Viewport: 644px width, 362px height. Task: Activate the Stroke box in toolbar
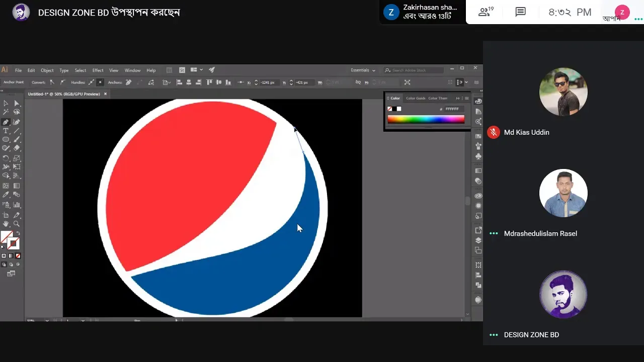[14, 244]
